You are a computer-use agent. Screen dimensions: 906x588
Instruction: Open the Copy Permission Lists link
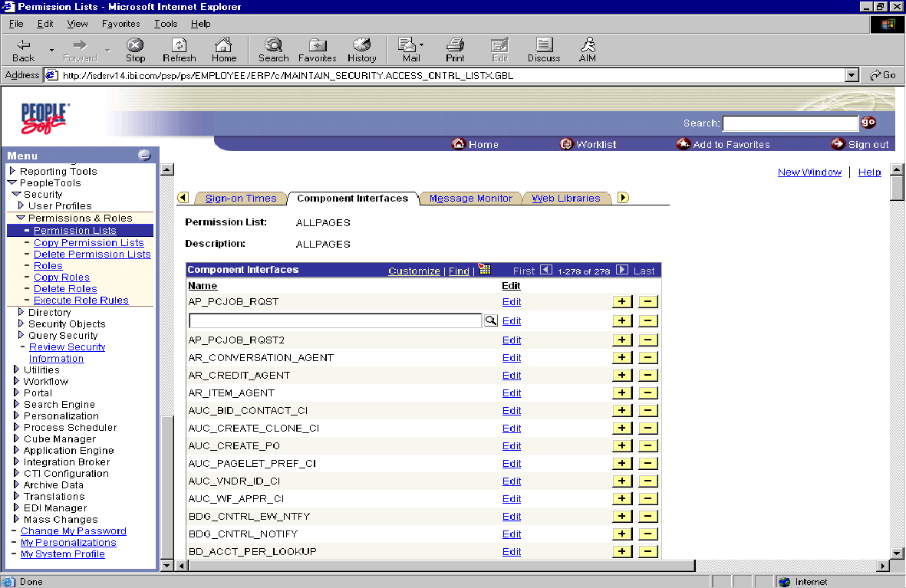coord(88,242)
